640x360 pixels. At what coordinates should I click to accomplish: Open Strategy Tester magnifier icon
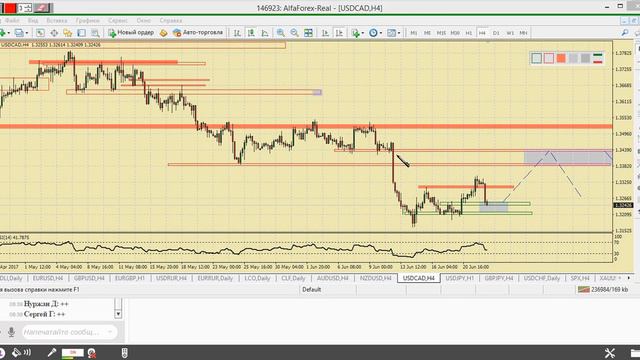coord(95,33)
